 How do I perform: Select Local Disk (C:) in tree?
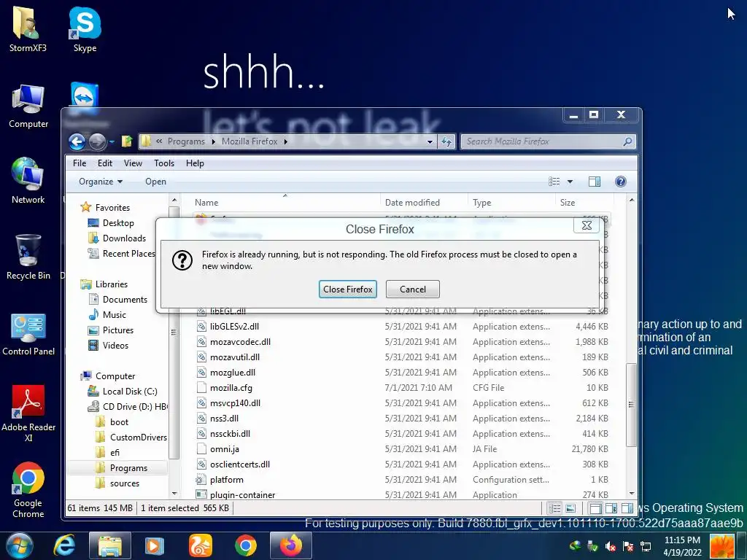pyautogui.click(x=130, y=391)
